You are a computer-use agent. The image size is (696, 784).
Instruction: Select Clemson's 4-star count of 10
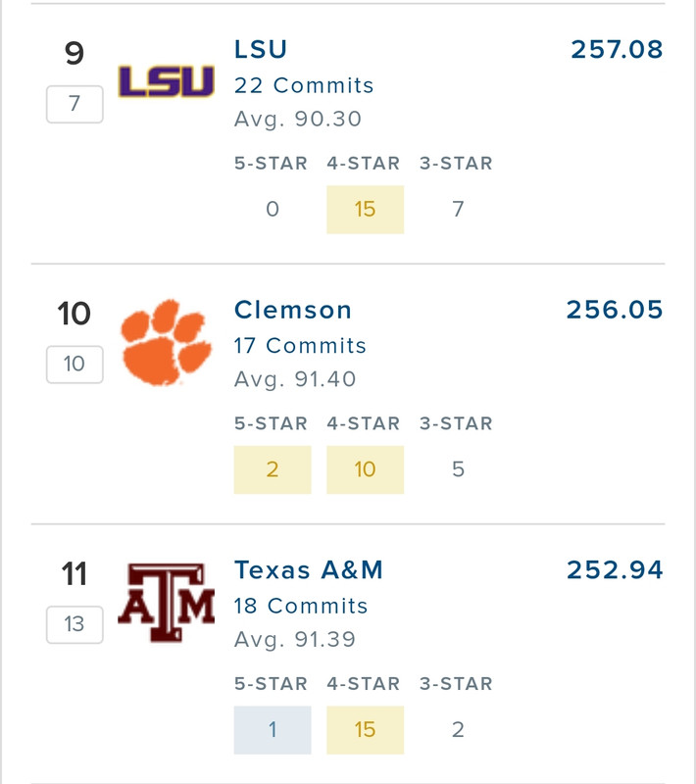(365, 469)
